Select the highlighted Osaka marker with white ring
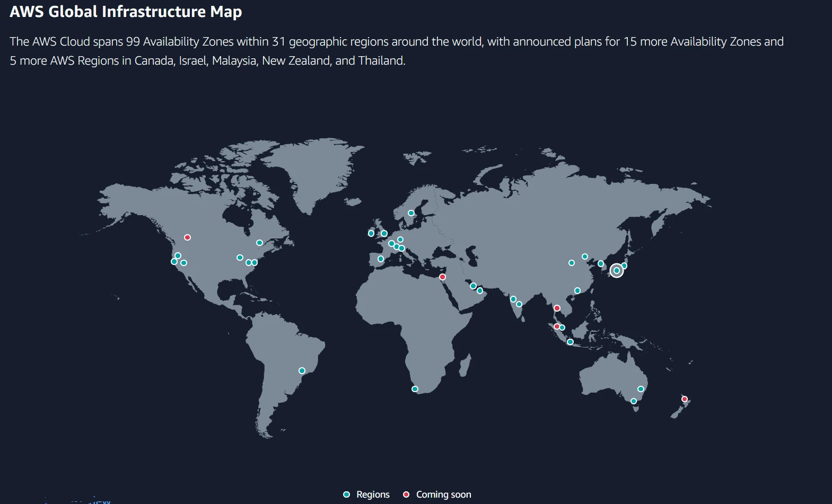 click(617, 271)
